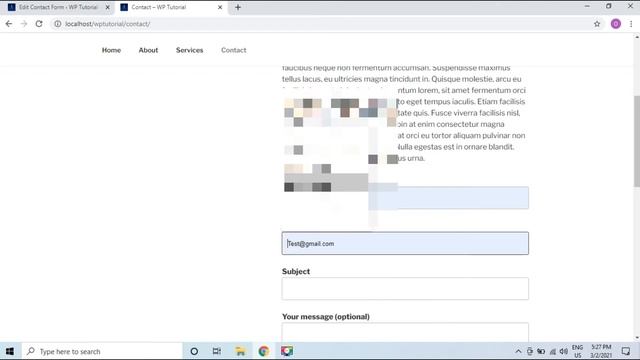
Task: Click the Your message (optional) label
Action: pyautogui.click(x=326, y=317)
